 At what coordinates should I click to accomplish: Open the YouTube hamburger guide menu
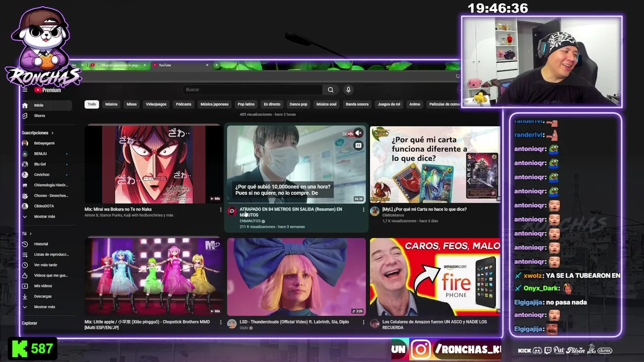[x=25, y=90]
